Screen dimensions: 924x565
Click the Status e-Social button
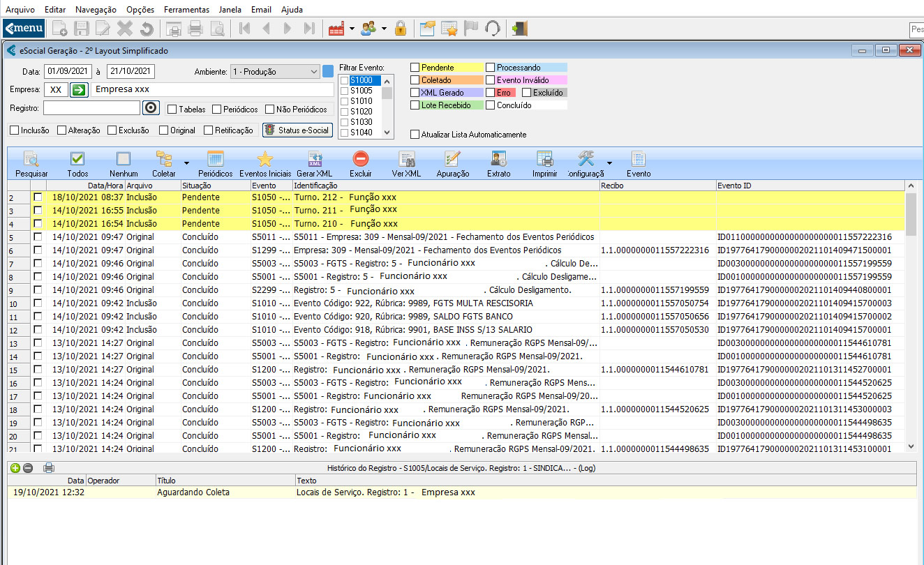(x=296, y=130)
